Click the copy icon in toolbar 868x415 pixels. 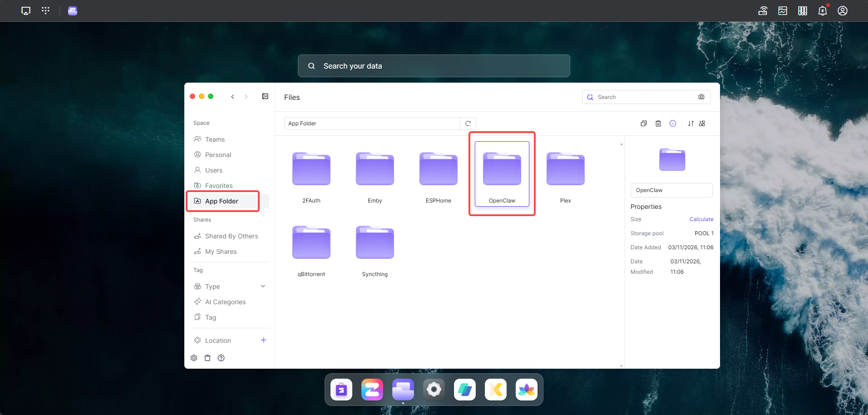(x=643, y=124)
